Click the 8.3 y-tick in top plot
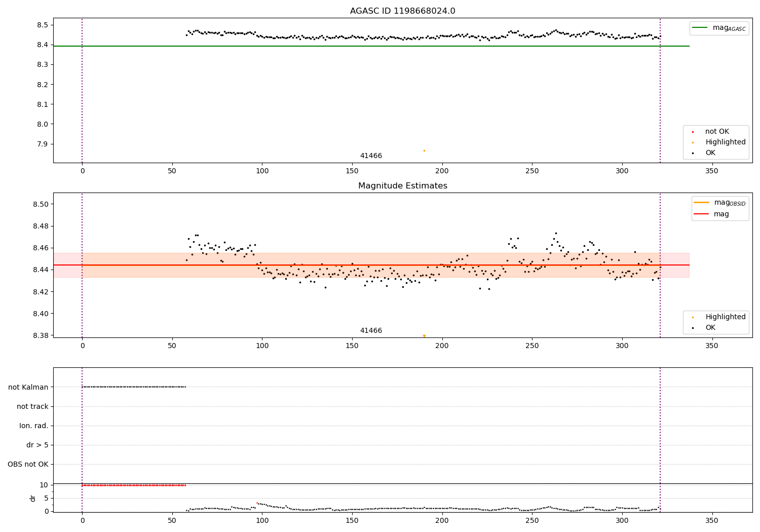 coord(43,65)
